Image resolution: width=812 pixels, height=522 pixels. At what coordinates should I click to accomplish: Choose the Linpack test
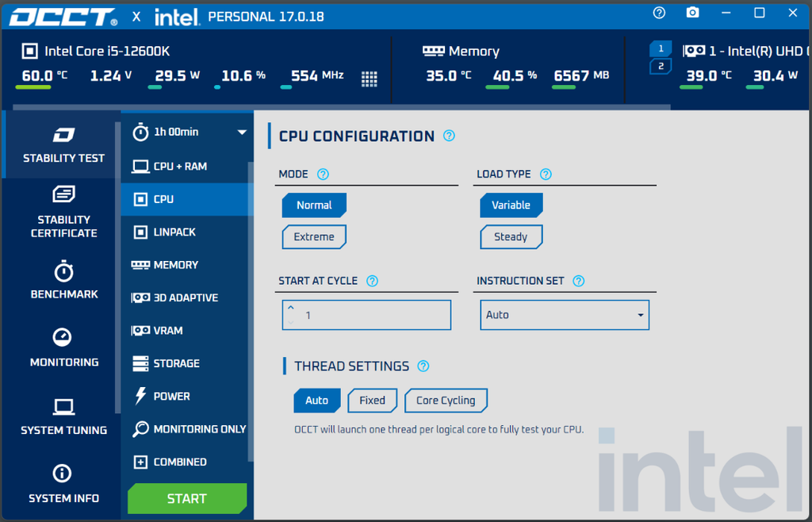pyautogui.click(x=184, y=232)
